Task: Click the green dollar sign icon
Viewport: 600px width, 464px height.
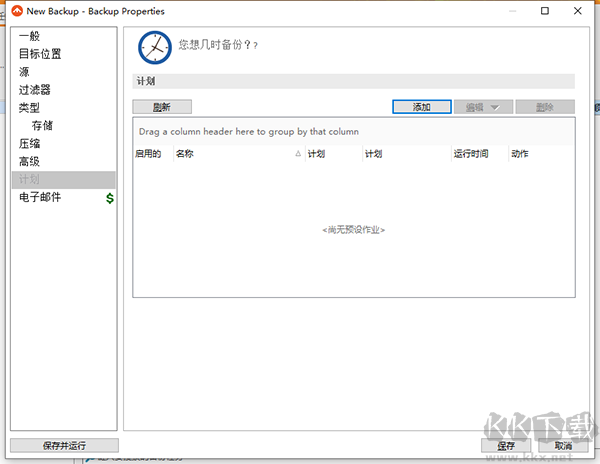Action: (x=110, y=198)
